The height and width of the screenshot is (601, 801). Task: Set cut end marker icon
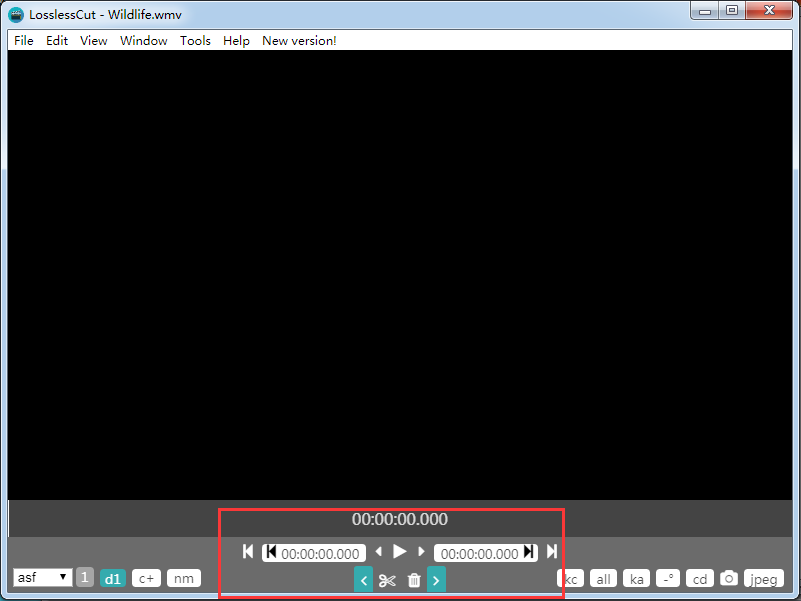(x=529, y=552)
